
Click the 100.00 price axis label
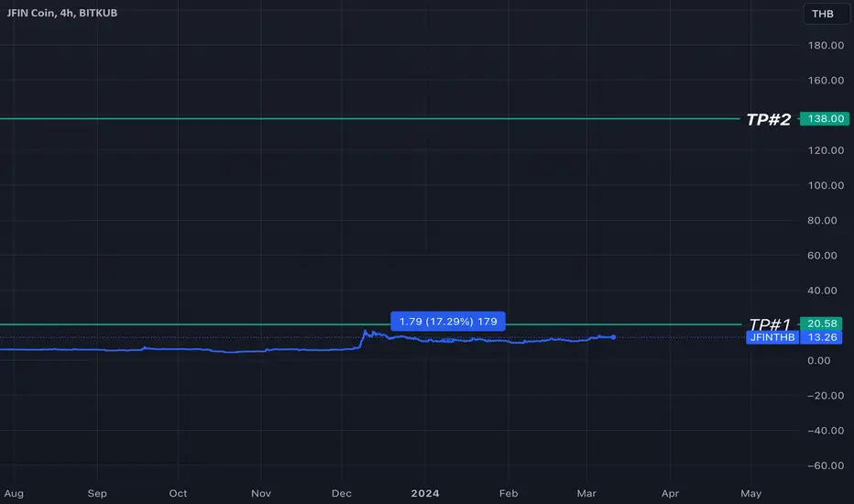tap(826, 186)
